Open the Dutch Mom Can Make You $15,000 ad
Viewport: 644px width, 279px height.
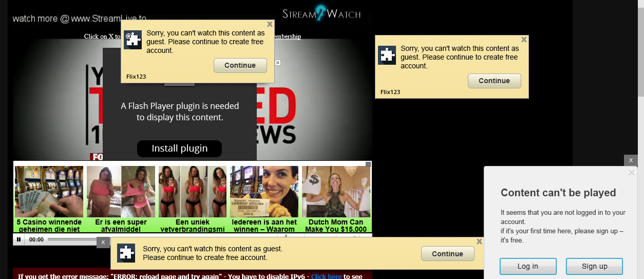click(x=336, y=199)
